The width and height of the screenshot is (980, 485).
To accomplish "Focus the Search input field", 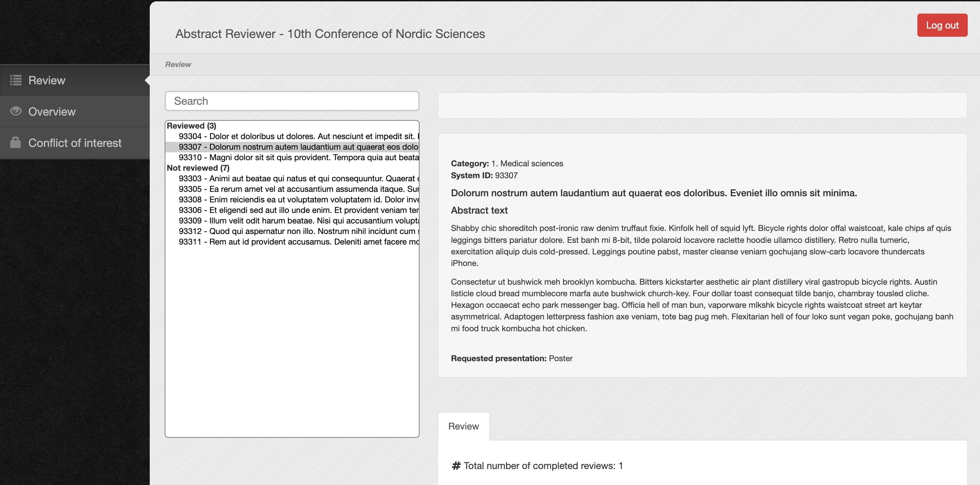I will (292, 101).
